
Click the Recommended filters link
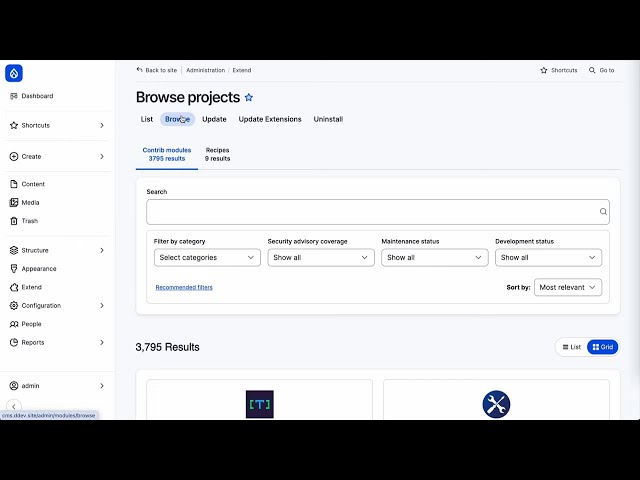click(x=184, y=287)
